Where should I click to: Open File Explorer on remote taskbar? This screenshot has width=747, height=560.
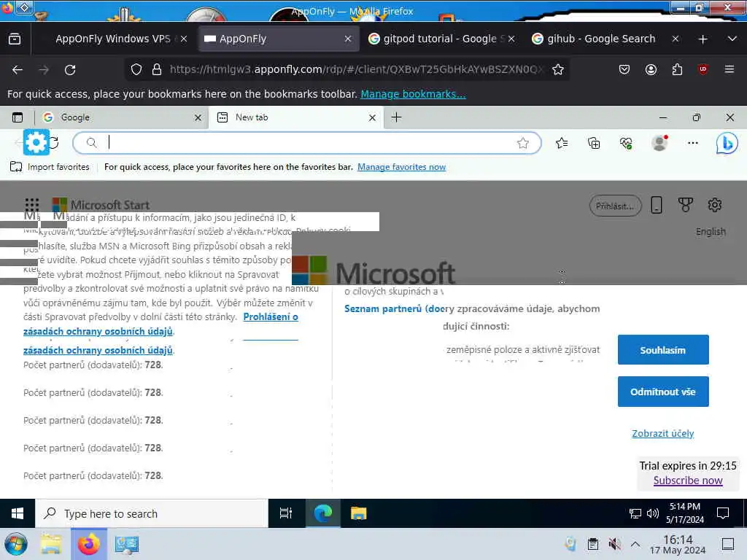click(358, 513)
